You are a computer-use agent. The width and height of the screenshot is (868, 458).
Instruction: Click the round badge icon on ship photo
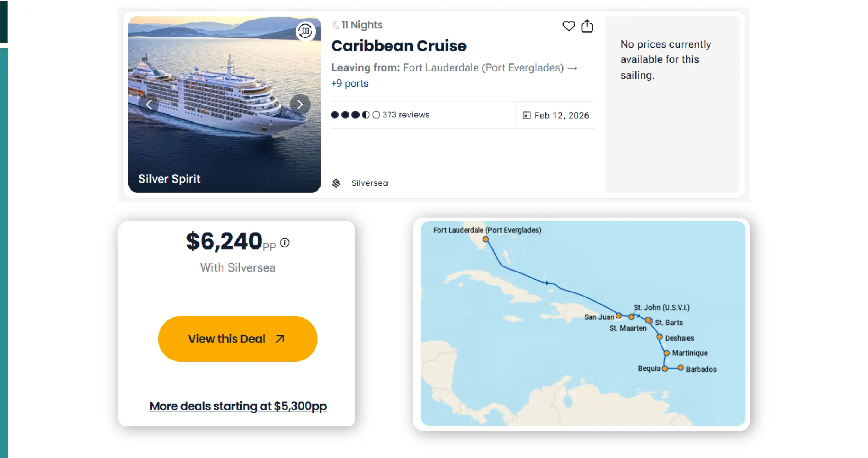click(305, 31)
